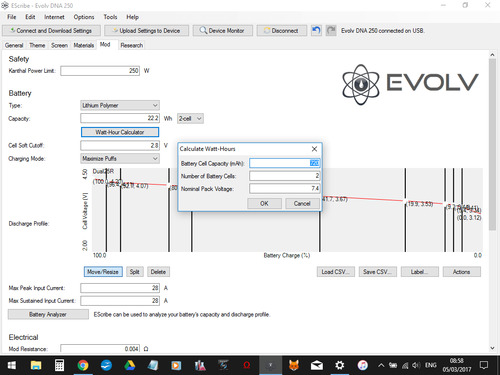500x375 pixels.
Task: Open Windows Settings gear in taskbar
Action: click(339, 365)
